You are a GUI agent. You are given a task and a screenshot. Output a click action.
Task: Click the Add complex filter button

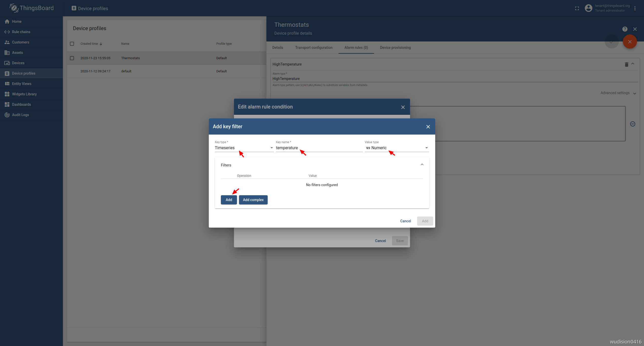click(253, 200)
